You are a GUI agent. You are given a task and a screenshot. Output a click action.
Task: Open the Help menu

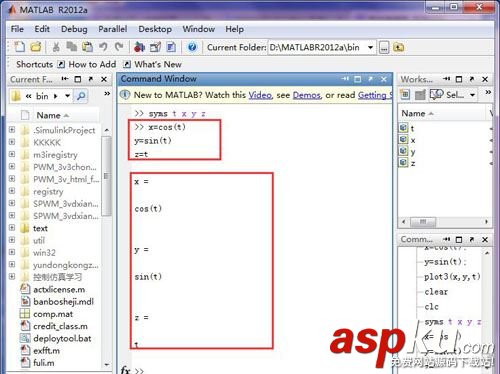click(x=234, y=29)
